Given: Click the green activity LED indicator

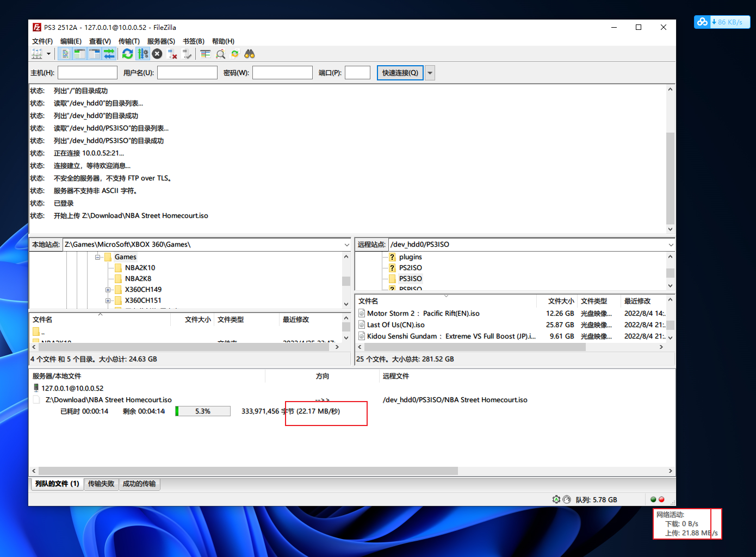Looking at the screenshot, I should 653,499.
